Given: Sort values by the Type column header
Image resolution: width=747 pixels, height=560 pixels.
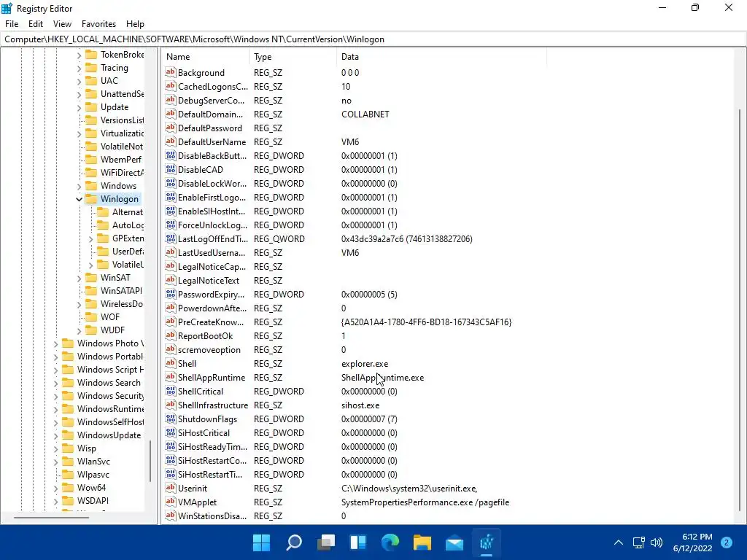Looking at the screenshot, I should (293, 57).
